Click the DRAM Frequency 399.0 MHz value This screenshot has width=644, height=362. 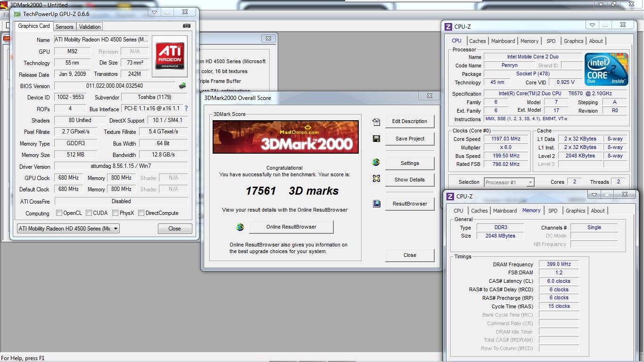click(x=559, y=264)
